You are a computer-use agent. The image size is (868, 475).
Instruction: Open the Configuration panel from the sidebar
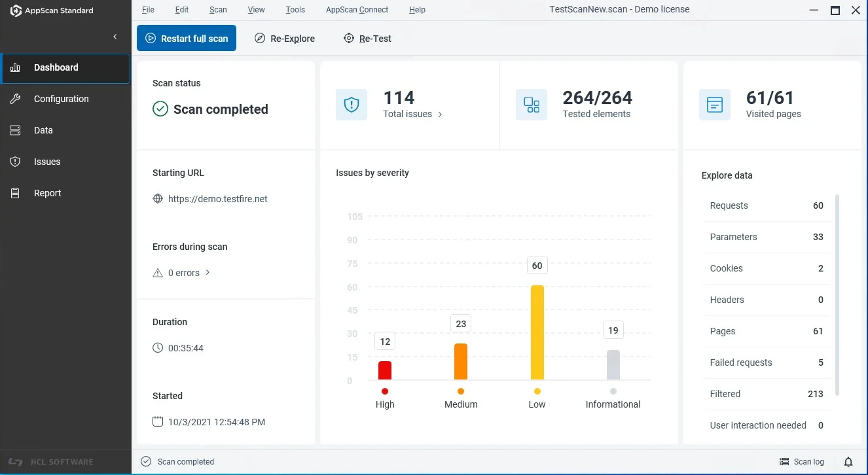coord(60,99)
